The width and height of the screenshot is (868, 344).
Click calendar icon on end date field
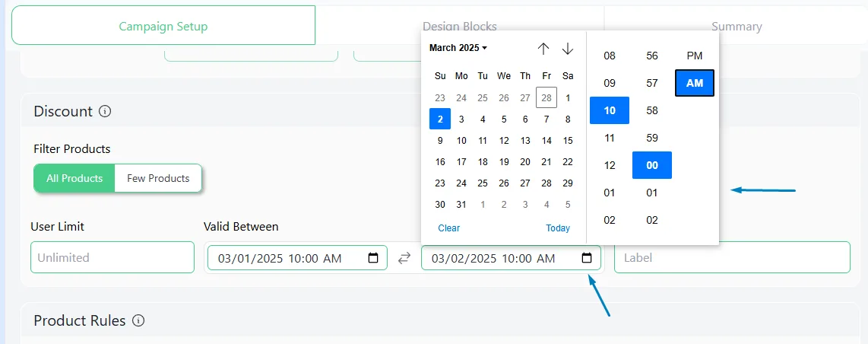(587, 258)
